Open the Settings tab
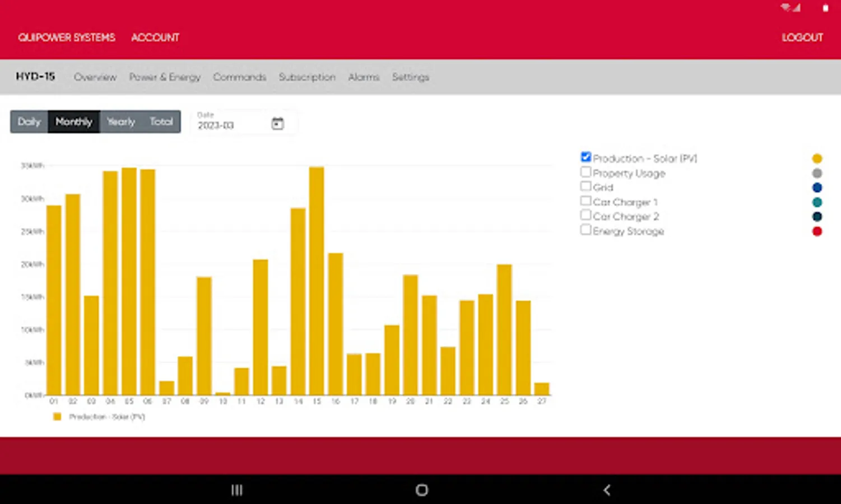The width and height of the screenshot is (841, 504). pyautogui.click(x=410, y=77)
